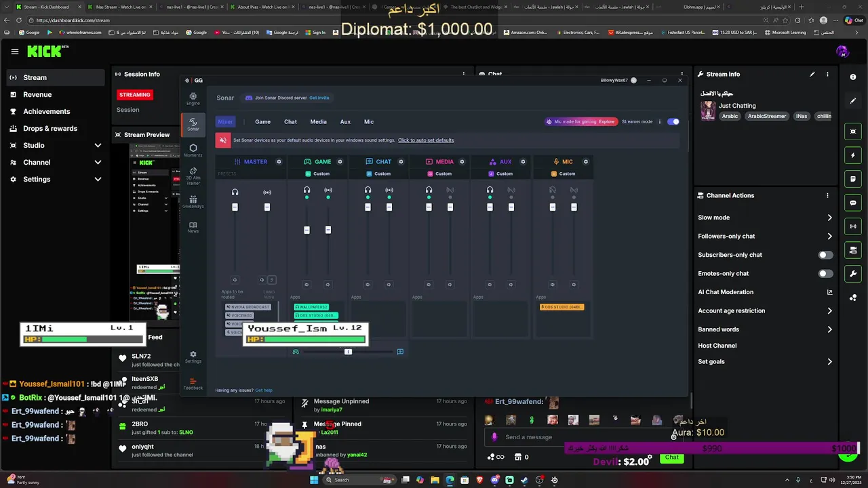The image size is (868, 488).
Task: Expand Slow mode options
Action: point(829,218)
